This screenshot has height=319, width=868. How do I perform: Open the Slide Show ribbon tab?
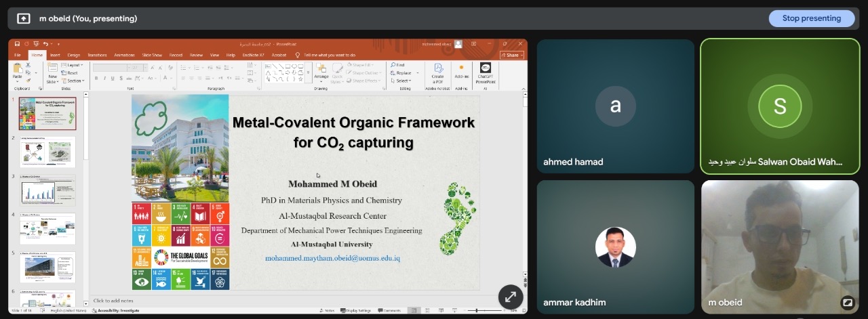click(x=152, y=55)
